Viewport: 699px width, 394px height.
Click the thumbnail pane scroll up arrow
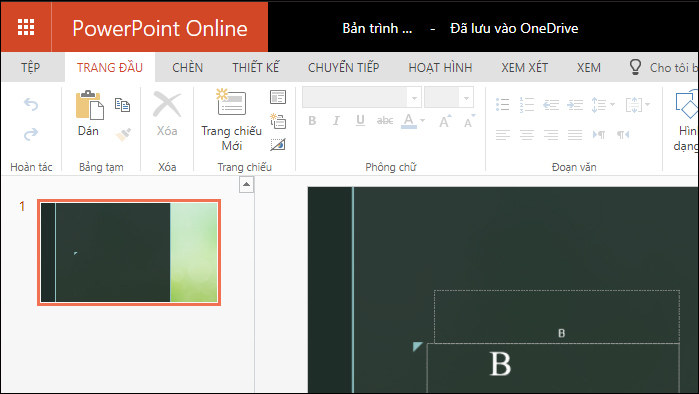pos(247,184)
